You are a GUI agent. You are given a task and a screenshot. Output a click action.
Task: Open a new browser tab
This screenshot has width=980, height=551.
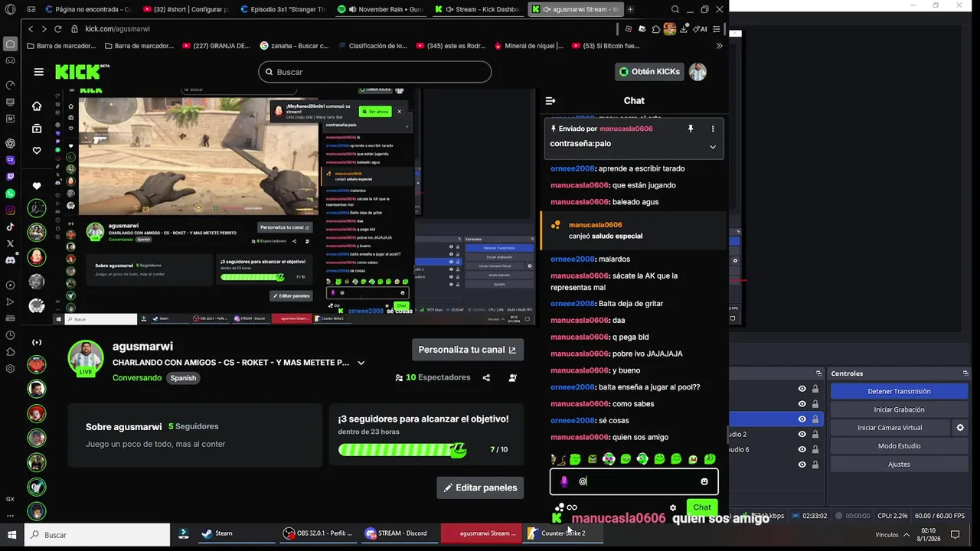(630, 9)
